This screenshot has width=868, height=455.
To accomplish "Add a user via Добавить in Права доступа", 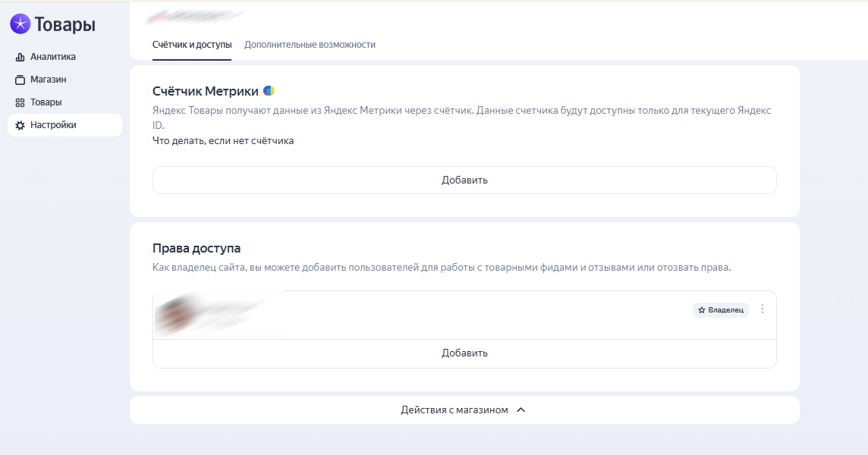I will pyautogui.click(x=464, y=353).
